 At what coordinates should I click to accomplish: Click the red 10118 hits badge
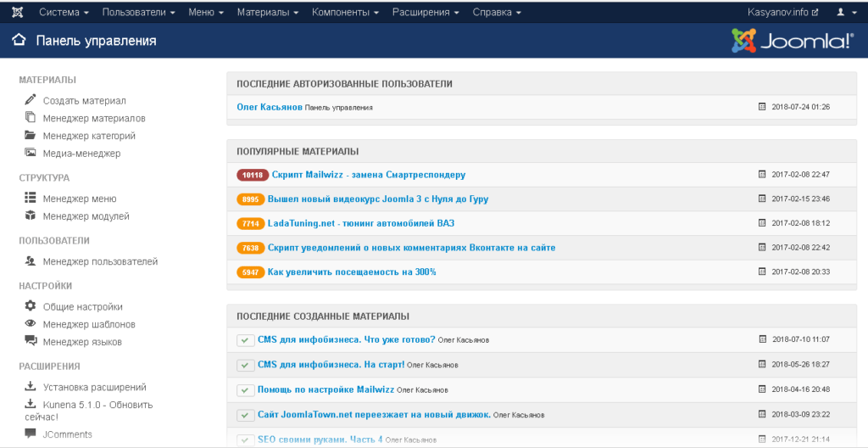click(x=253, y=175)
